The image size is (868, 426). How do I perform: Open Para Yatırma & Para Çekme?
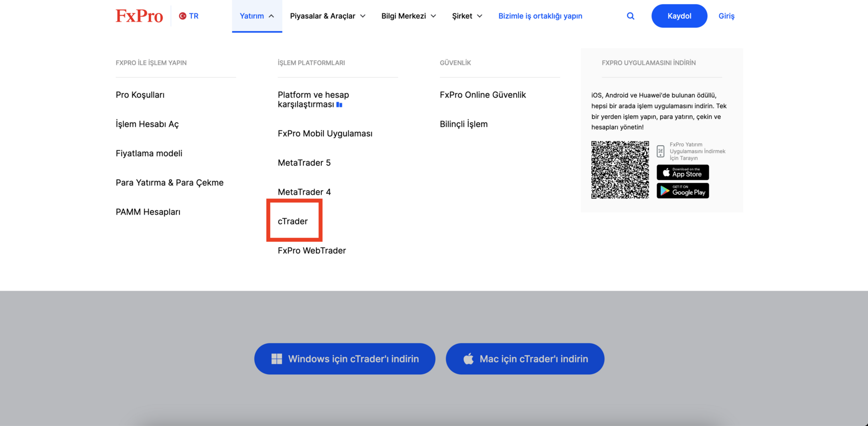tap(169, 182)
